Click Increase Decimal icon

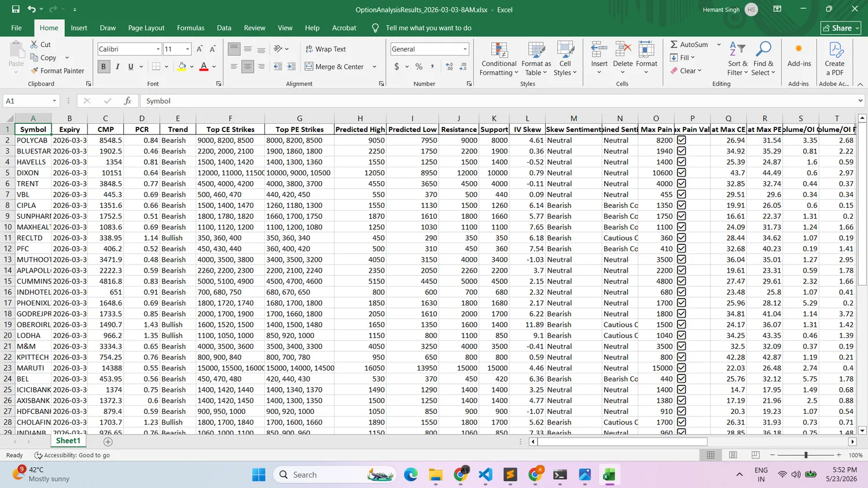coord(449,67)
